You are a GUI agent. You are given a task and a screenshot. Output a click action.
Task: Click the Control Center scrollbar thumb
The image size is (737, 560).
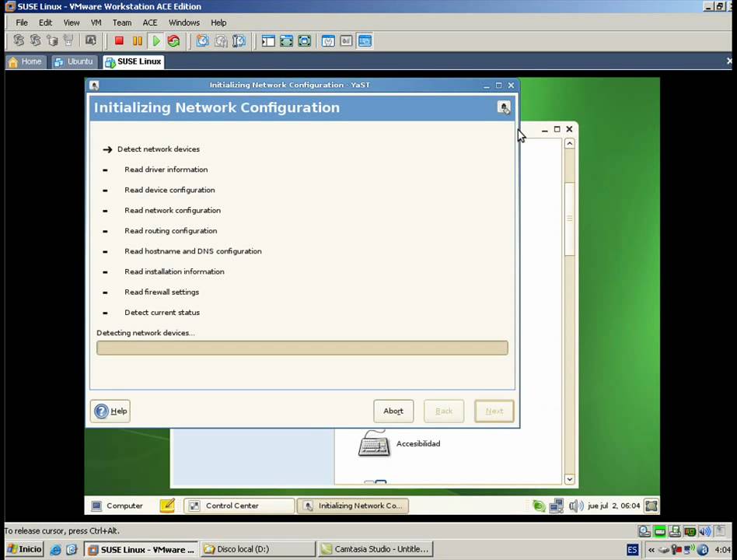[569, 219]
